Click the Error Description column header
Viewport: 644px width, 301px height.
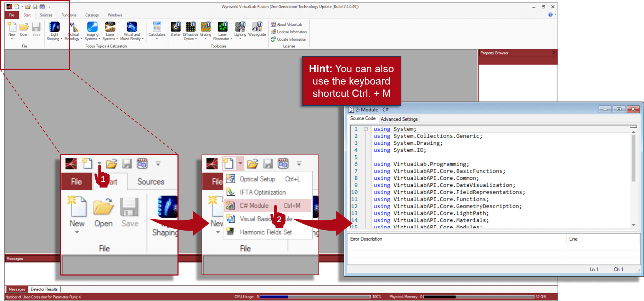457,239
